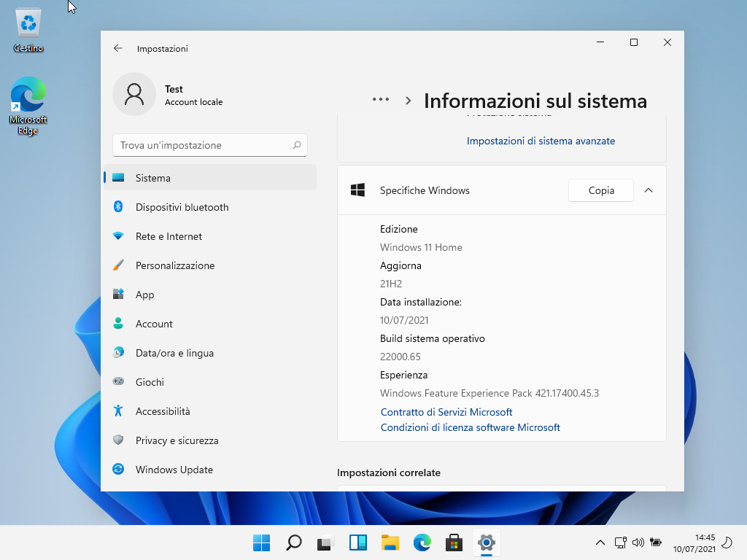Open Impostazioni di sistema avanzate link
This screenshot has width=747, height=560.
[541, 141]
